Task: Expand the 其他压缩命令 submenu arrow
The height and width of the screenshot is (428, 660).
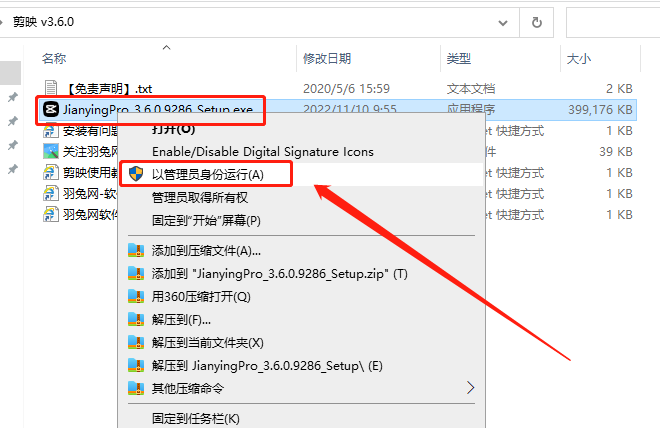Action: pyautogui.click(x=471, y=388)
